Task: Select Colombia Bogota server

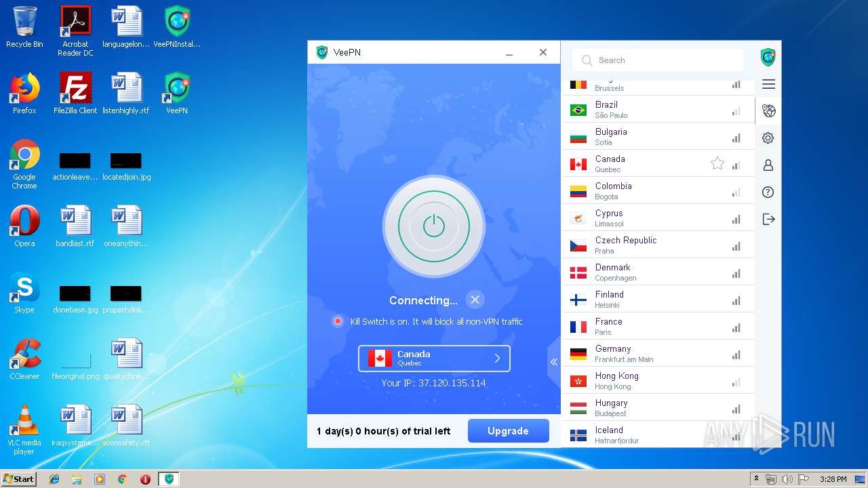Action: point(658,190)
